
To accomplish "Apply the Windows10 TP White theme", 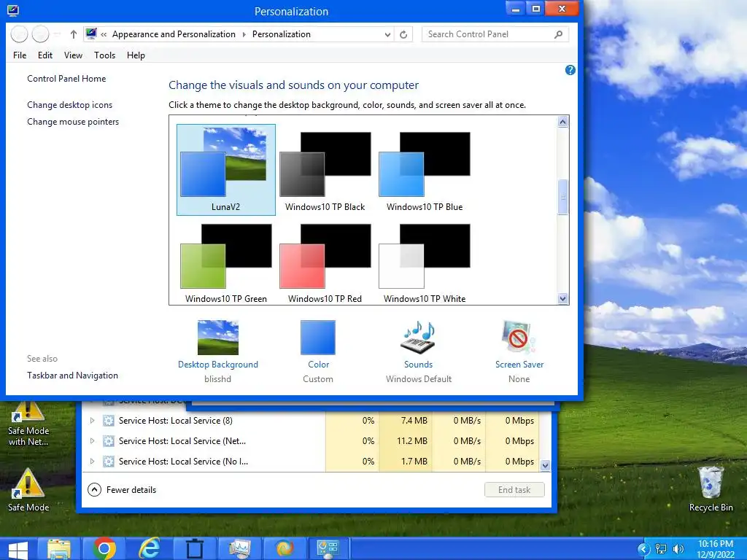I will [x=425, y=262].
